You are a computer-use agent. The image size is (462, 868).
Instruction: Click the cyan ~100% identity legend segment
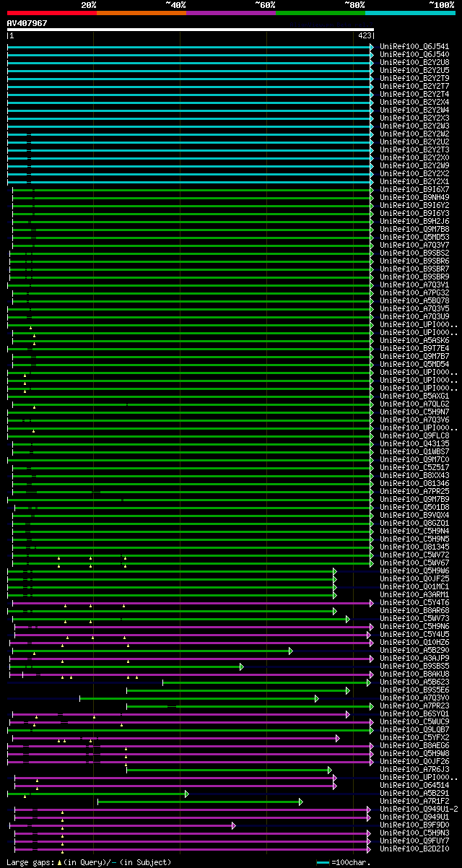tap(410, 12)
